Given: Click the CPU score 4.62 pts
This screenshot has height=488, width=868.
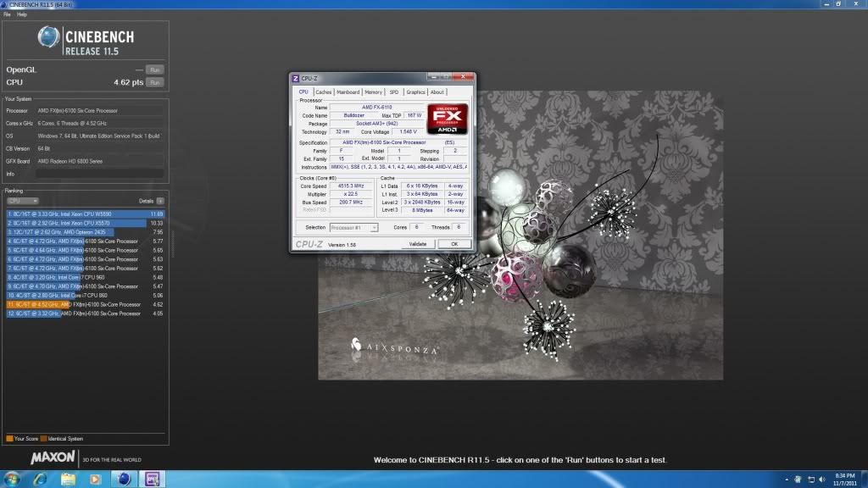Looking at the screenshot, I should pos(129,82).
